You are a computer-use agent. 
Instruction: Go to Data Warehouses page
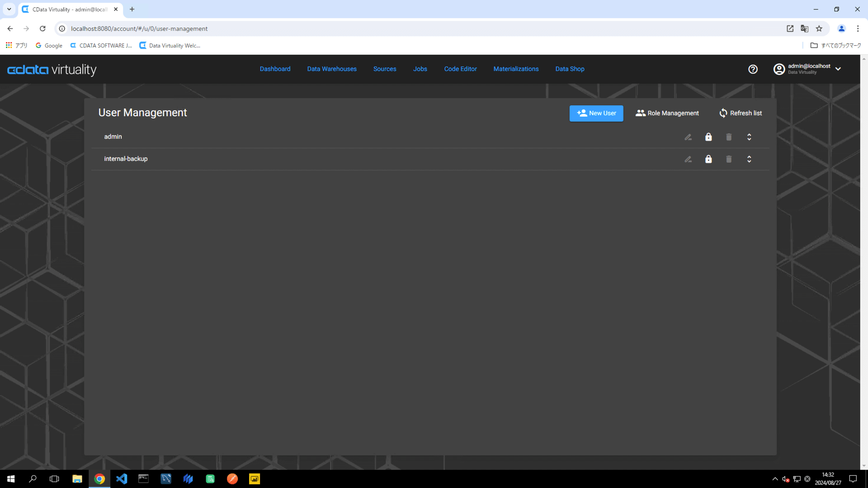332,69
